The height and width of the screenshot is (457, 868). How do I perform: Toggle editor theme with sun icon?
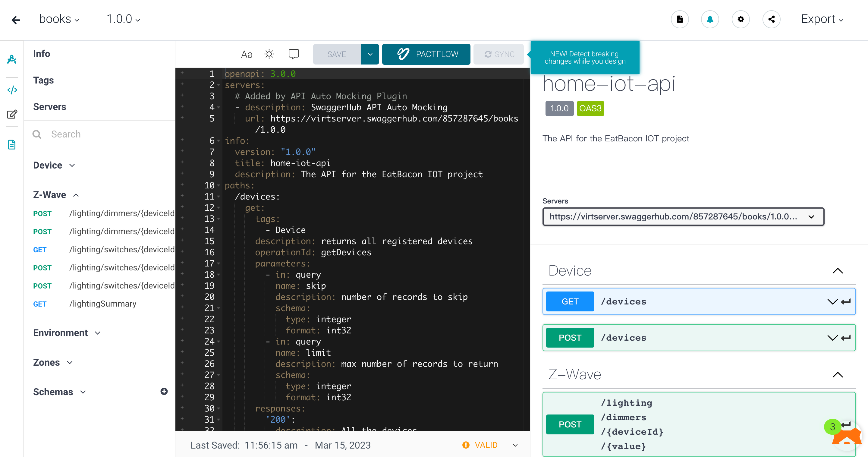coord(269,54)
